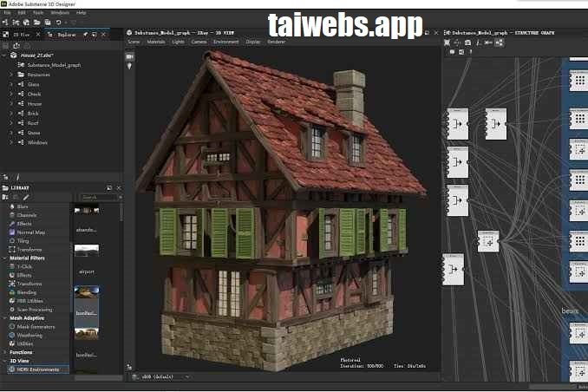Expand the Roof graph entry
Screen dimensions: 588x392
[11, 123]
